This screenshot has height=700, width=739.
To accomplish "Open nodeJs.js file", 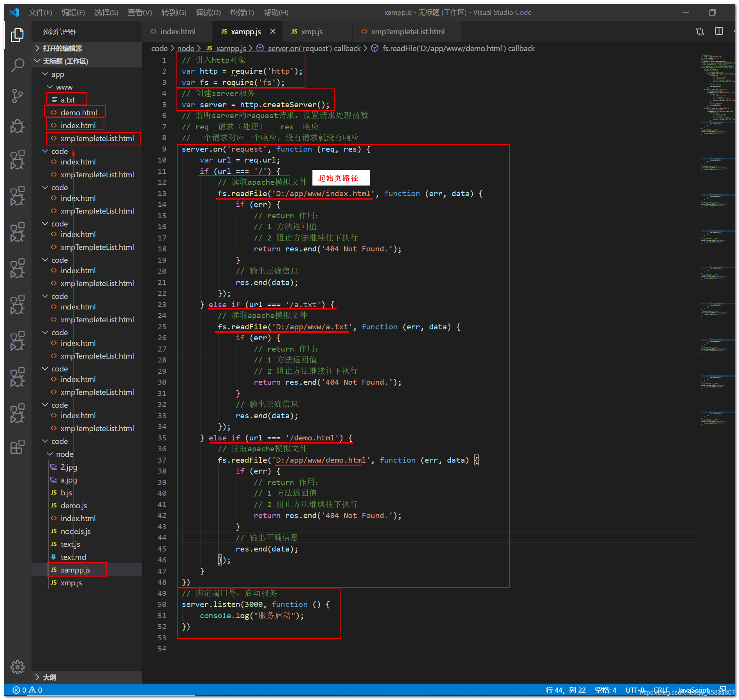I will [87, 531].
